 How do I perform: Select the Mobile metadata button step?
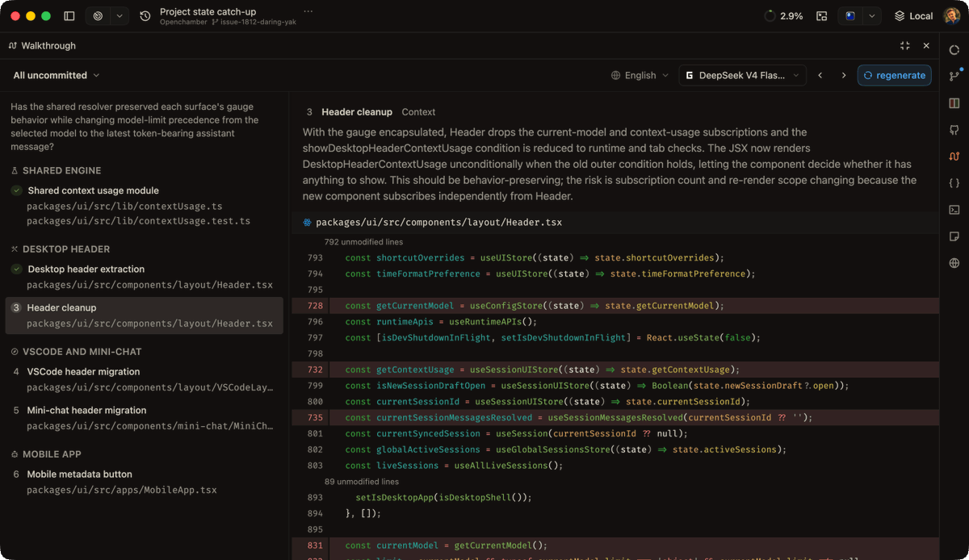pyautogui.click(x=79, y=474)
